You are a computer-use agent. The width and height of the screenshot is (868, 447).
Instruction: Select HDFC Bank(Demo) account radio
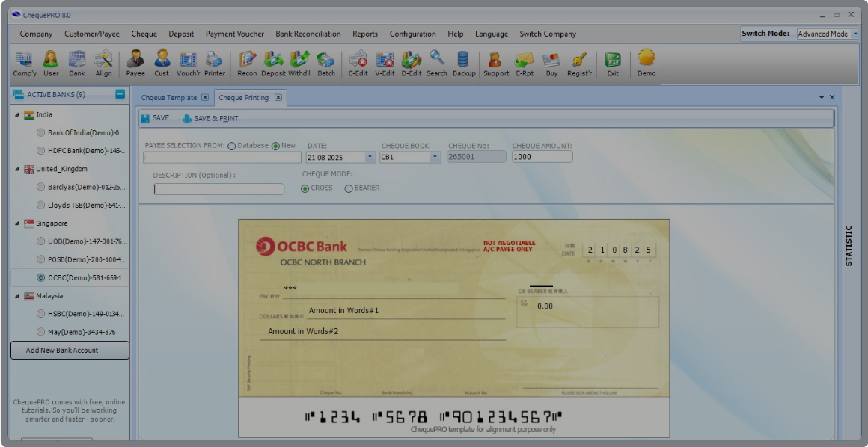pos(41,150)
